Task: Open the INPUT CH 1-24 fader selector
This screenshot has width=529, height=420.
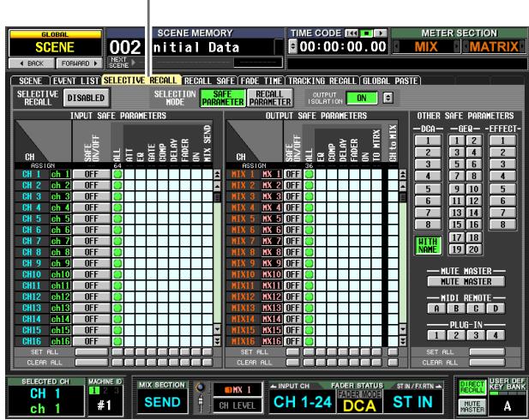Action: click(303, 402)
